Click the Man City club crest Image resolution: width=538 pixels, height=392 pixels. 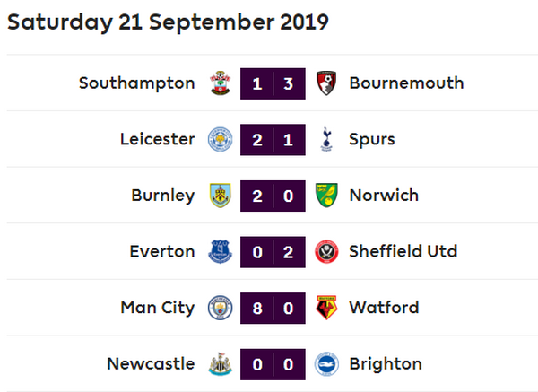tap(217, 308)
